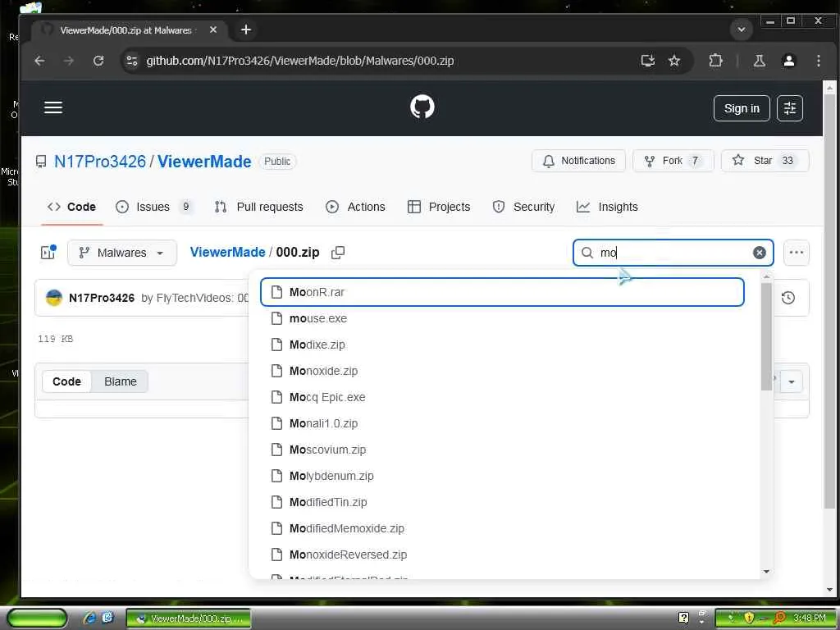Install app icon in address bar
Viewport: 840px width, 630px height.
click(648, 61)
